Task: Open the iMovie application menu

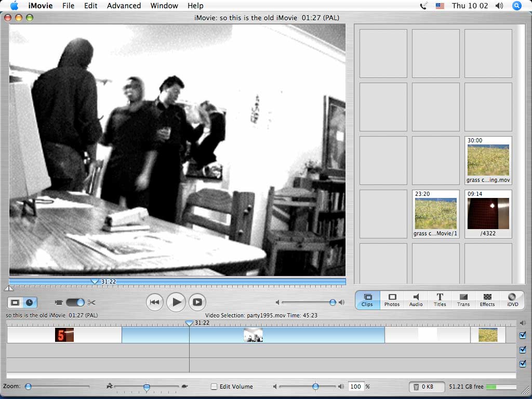Action: coord(41,6)
